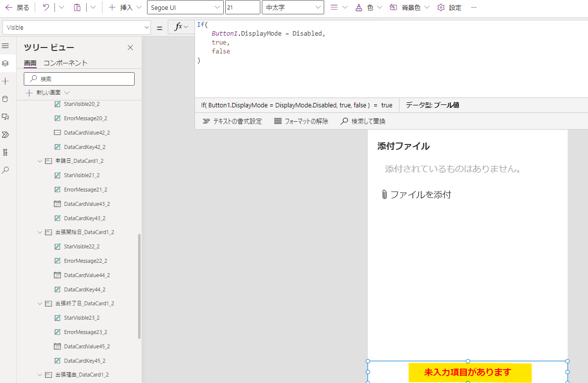Click the undo icon

[46, 7]
